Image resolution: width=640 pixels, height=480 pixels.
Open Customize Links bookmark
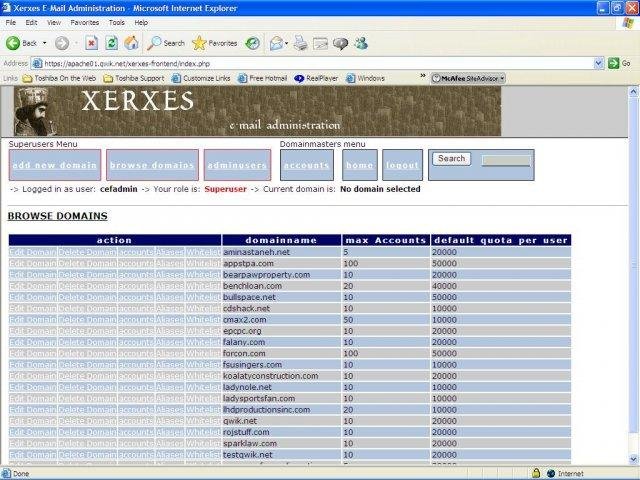pos(201,78)
